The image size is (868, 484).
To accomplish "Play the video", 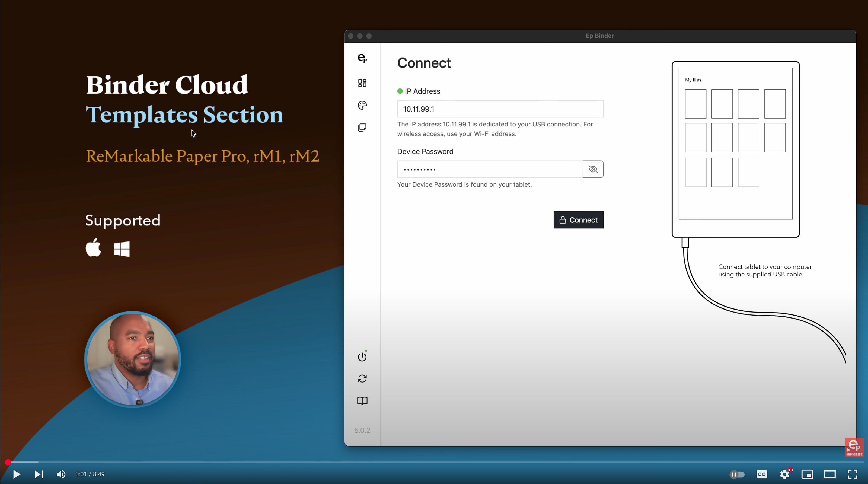I will (x=16, y=474).
